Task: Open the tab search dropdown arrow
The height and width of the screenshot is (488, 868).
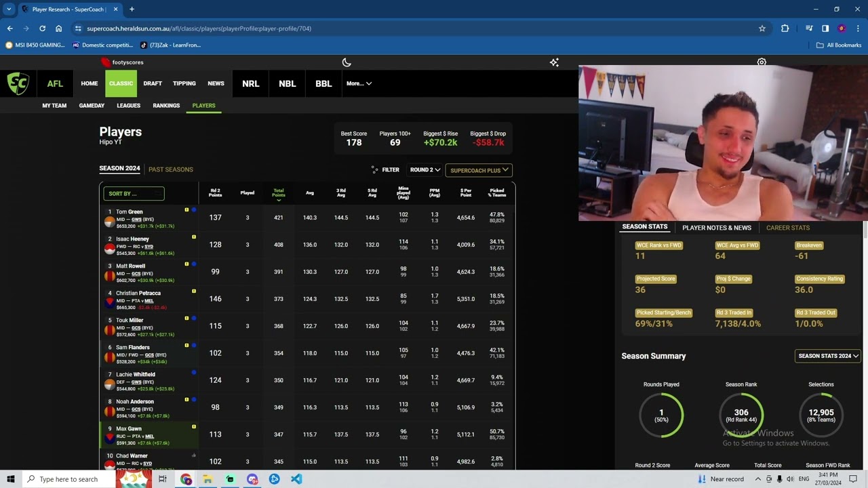Action: click(9, 9)
